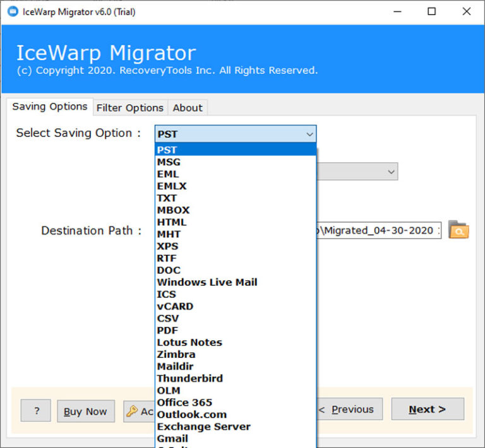The image size is (485, 448).
Task: Open the Filter Options tab
Action: [130, 108]
